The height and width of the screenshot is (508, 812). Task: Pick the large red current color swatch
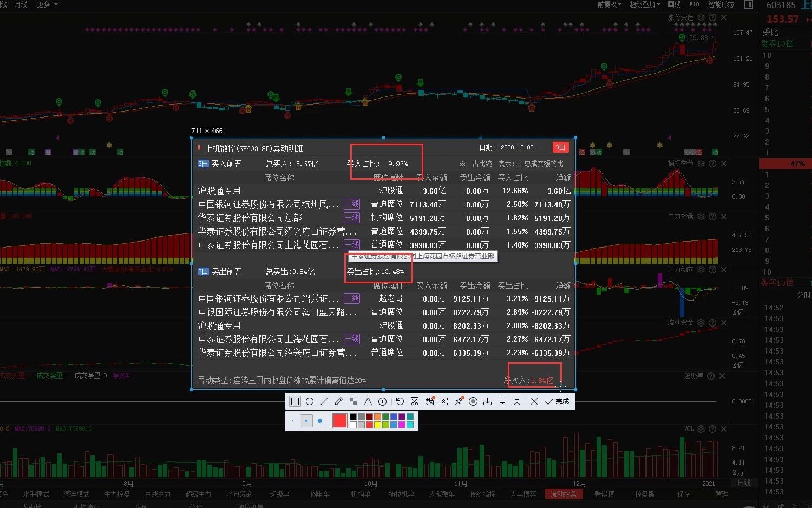pyautogui.click(x=340, y=421)
